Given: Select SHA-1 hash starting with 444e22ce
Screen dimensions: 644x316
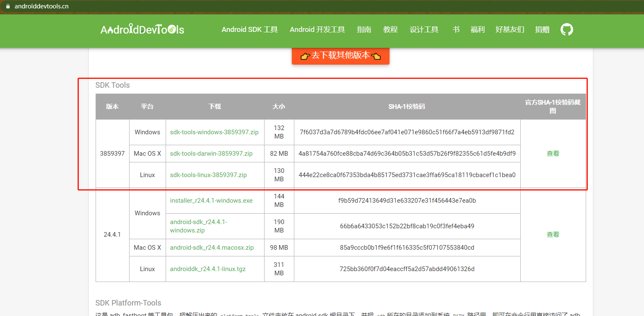Looking at the screenshot, I should pos(407,175).
